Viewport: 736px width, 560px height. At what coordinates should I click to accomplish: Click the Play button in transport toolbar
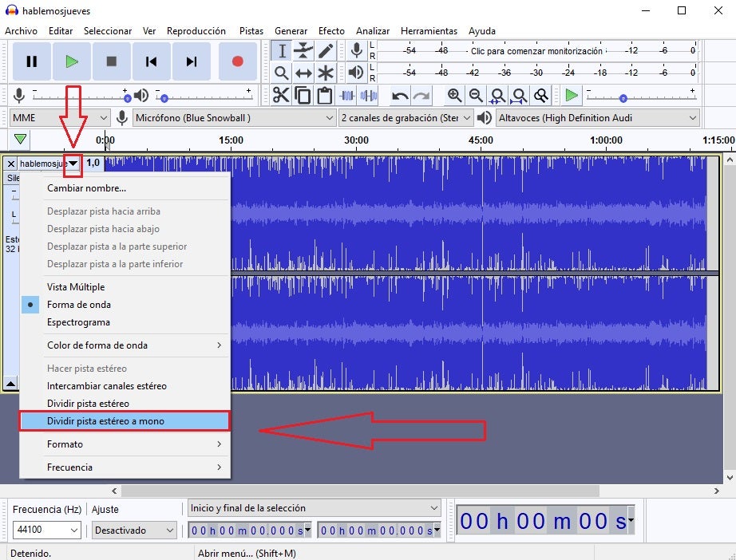[72, 61]
